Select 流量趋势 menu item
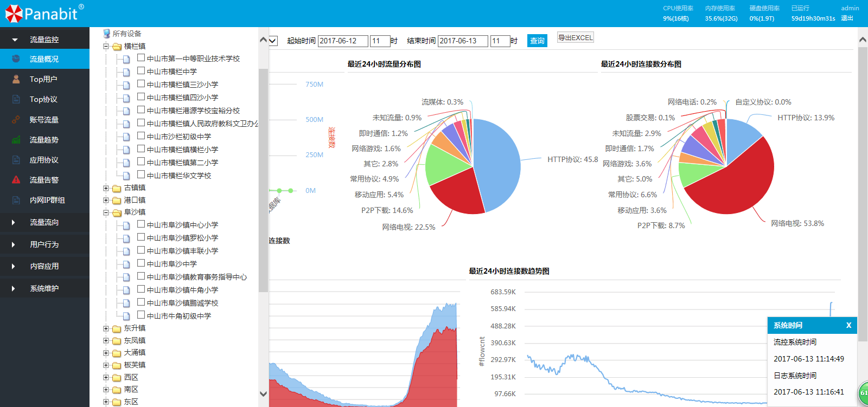Screen dimensions: 868x407 coord(44,140)
